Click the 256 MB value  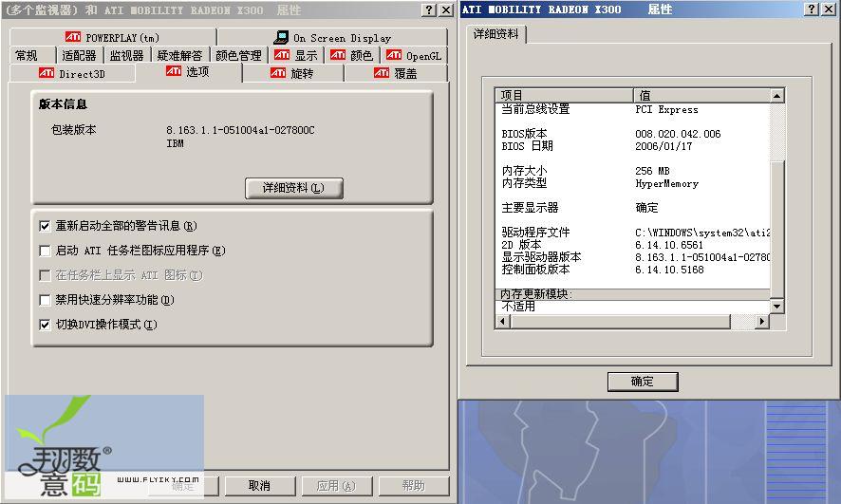tap(652, 171)
